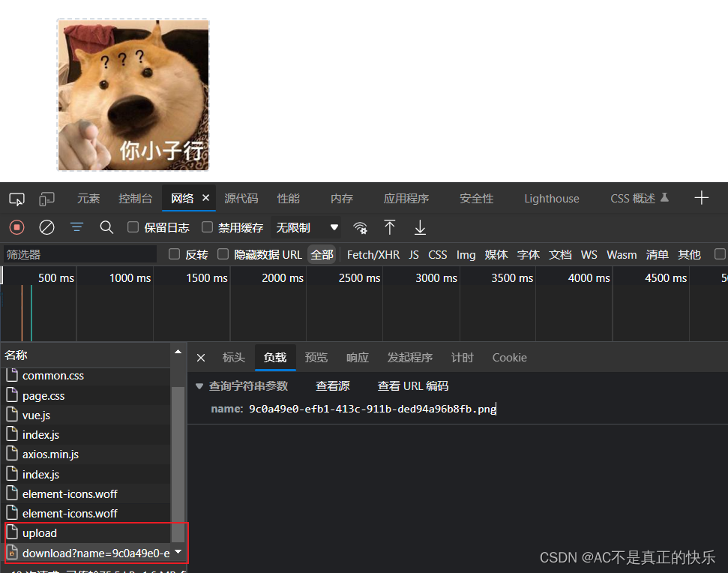Enable 保留日志 checkbox

[x=133, y=227]
